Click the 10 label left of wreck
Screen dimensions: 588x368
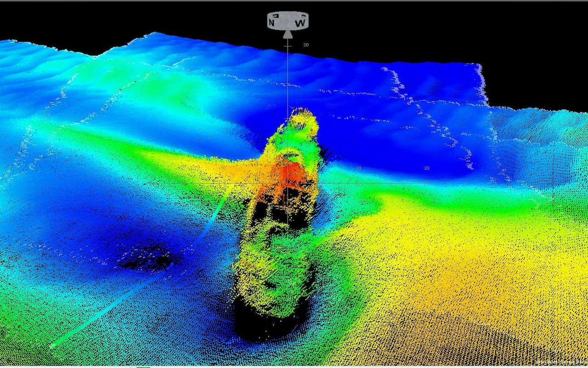point(223,168)
